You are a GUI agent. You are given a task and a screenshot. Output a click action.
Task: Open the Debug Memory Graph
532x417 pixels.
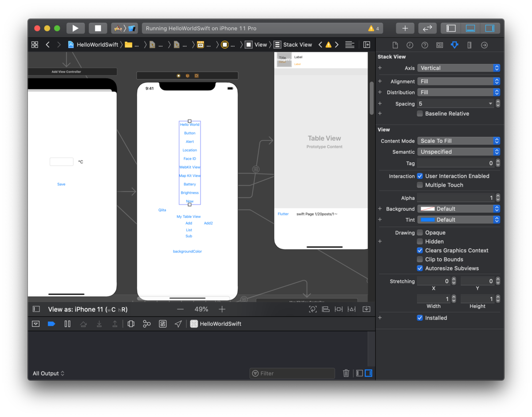tap(147, 323)
